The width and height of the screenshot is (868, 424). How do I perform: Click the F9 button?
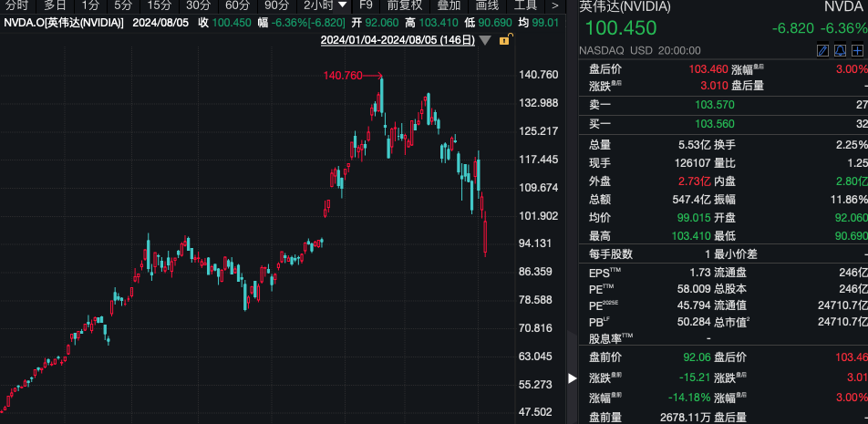click(x=366, y=5)
